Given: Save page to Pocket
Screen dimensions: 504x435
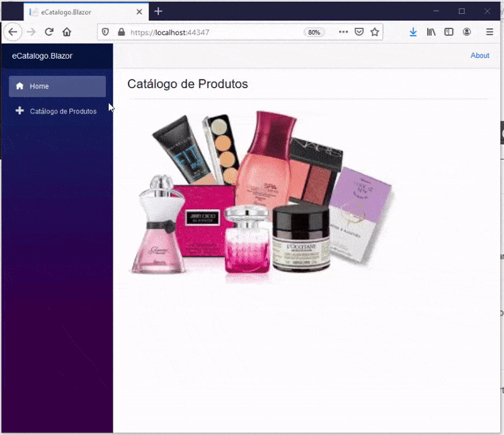Looking at the screenshot, I should tap(359, 32).
